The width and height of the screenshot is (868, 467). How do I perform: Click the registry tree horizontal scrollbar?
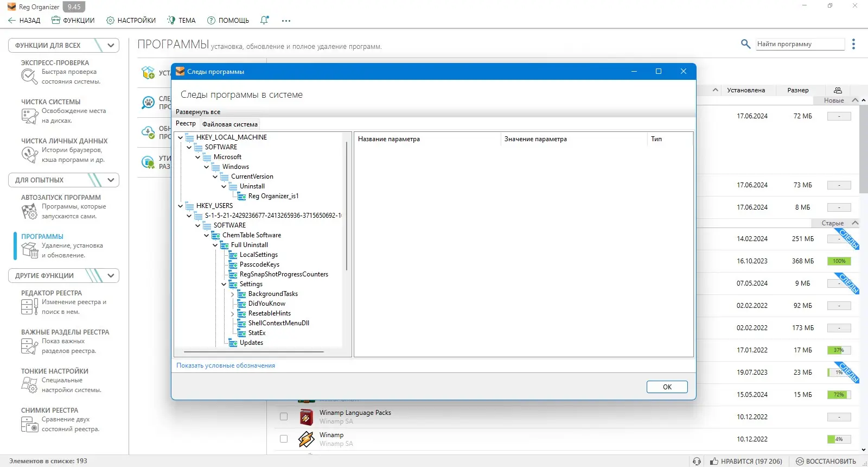tap(254, 352)
